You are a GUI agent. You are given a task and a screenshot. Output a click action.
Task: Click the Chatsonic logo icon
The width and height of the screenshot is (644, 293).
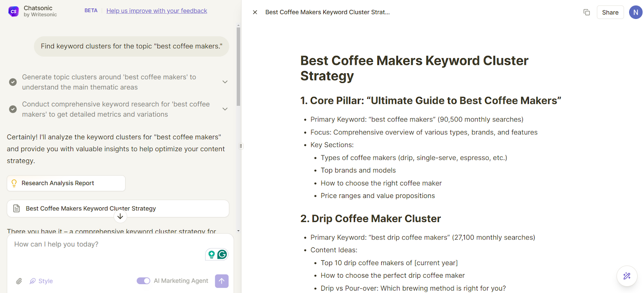pyautogui.click(x=14, y=11)
